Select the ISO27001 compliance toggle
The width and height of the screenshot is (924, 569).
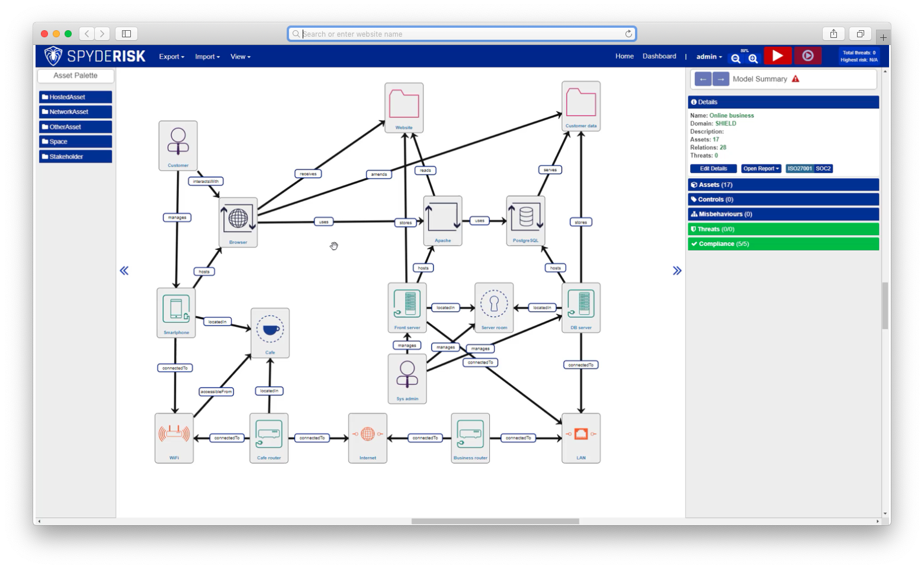pyautogui.click(x=800, y=169)
